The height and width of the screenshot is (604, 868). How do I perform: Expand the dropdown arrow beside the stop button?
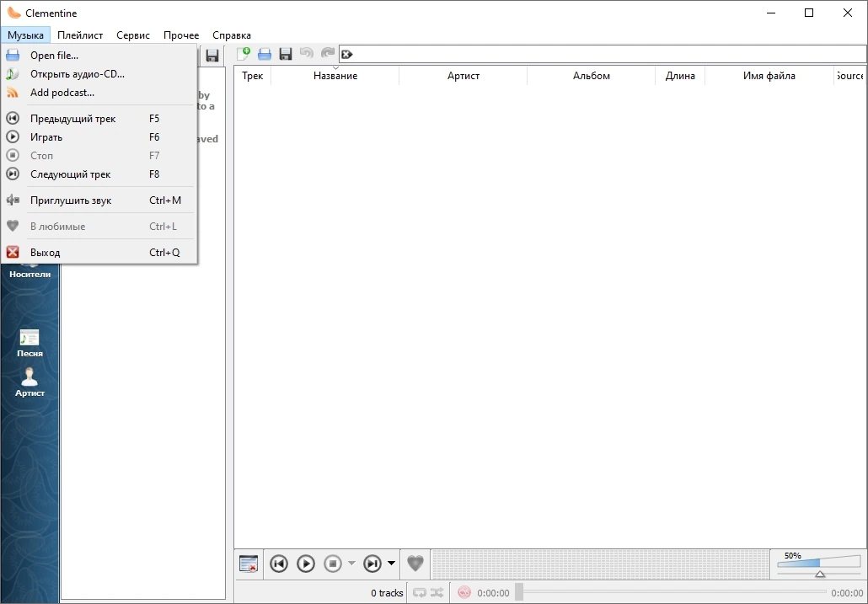351,564
